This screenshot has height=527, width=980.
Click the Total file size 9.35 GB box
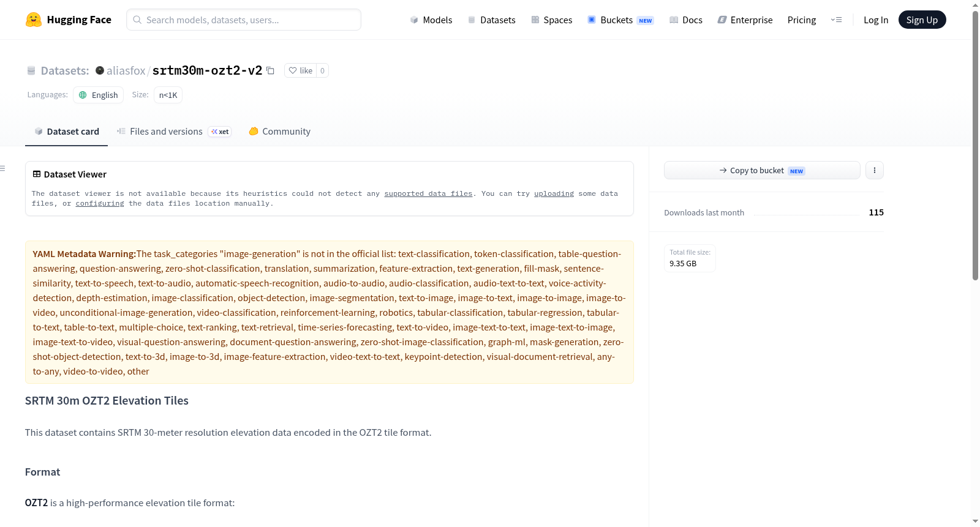pyautogui.click(x=690, y=258)
